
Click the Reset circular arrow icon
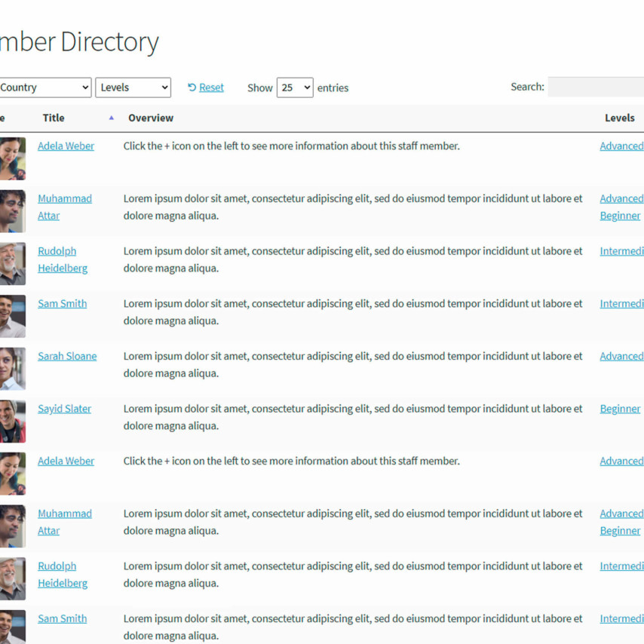click(x=192, y=87)
